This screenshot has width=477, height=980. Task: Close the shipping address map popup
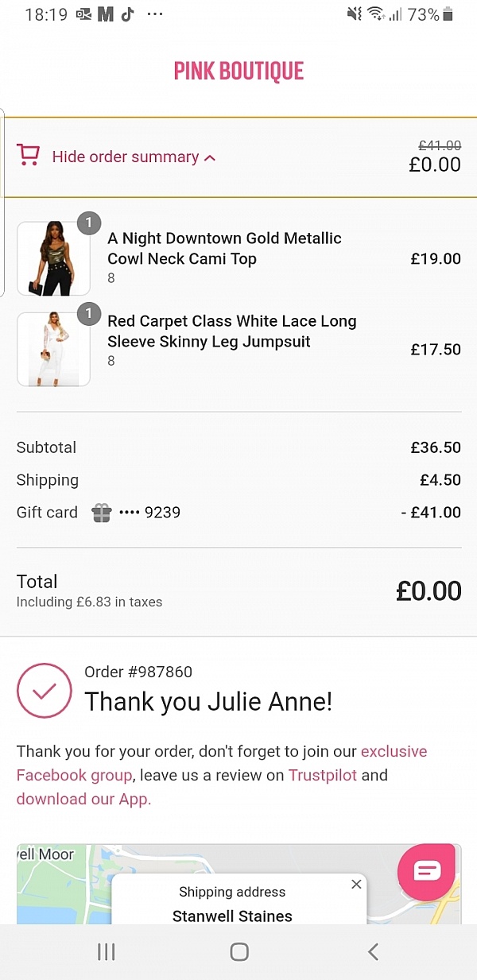pos(356,885)
